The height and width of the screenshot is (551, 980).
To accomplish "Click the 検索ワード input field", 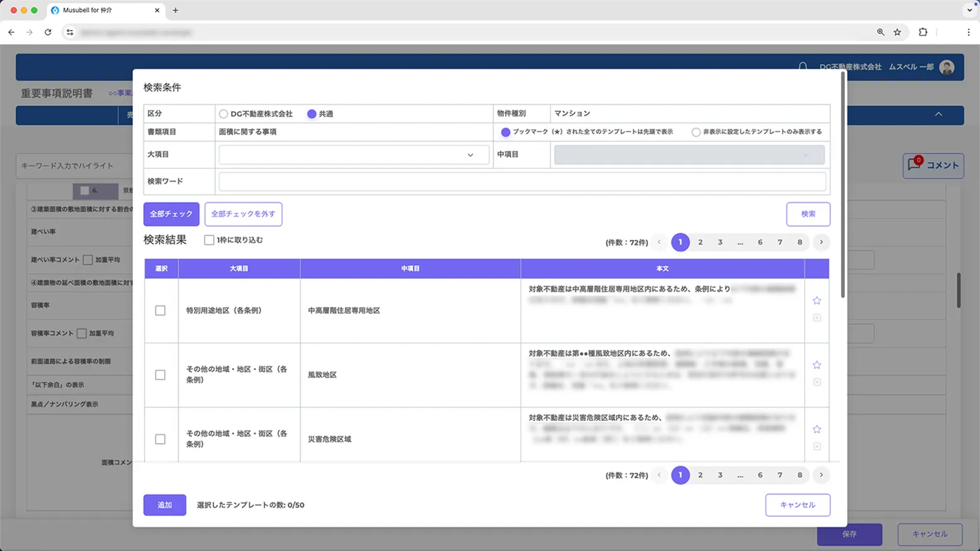I will (522, 182).
